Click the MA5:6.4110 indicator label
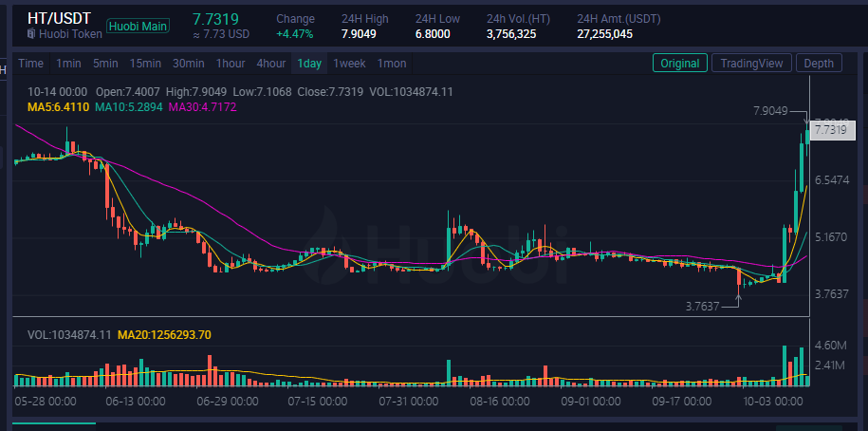This screenshot has height=431, width=868. (58, 106)
